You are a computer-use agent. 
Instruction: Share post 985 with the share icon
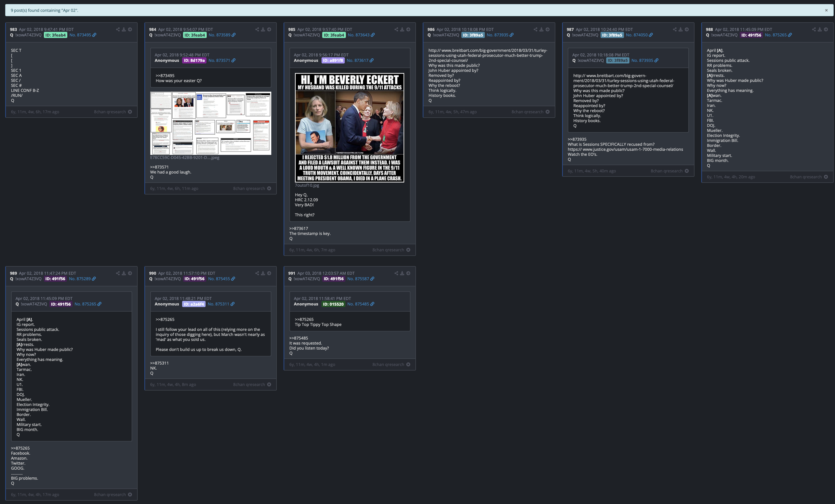[x=396, y=30]
